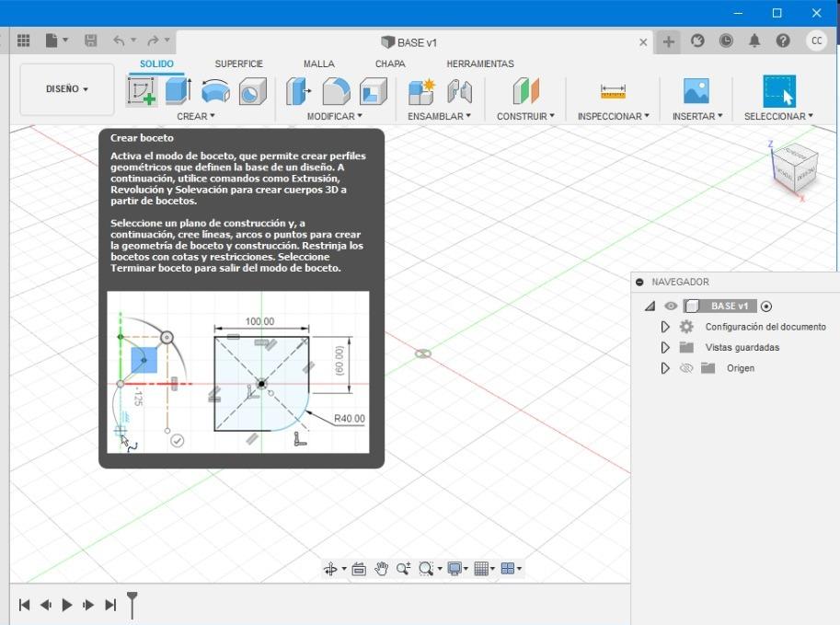
Task: Click the notifications bell icon
Action: [x=754, y=41]
